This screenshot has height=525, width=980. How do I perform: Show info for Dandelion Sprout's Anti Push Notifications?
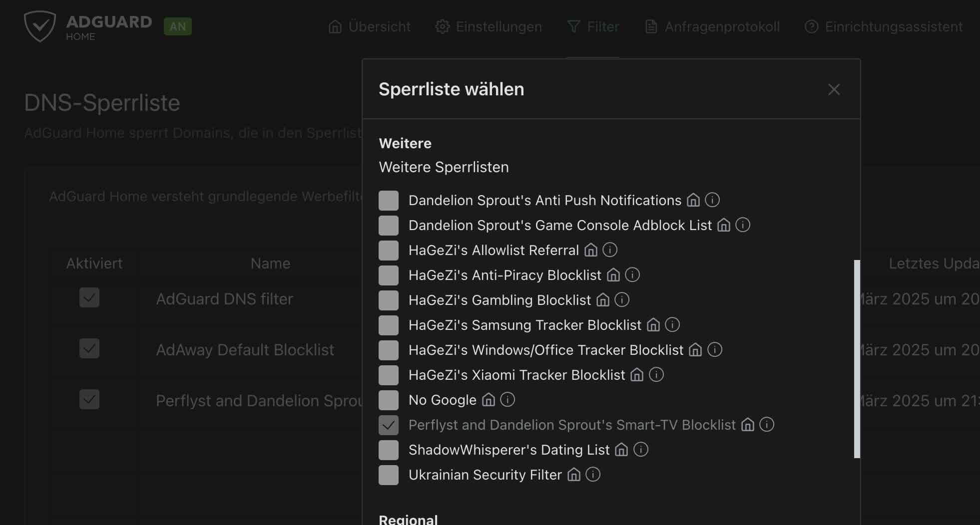(x=712, y=200)
